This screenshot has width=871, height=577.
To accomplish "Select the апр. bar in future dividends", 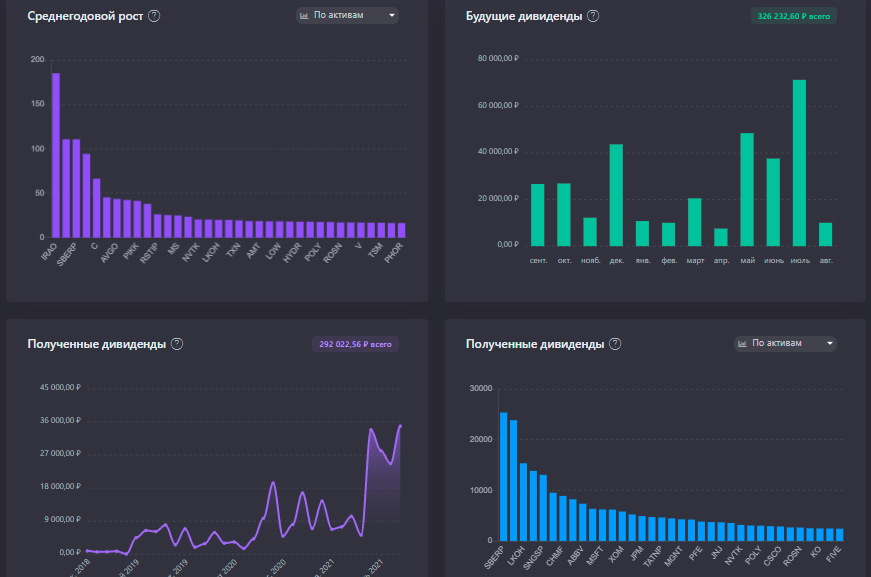I will 721,237.
